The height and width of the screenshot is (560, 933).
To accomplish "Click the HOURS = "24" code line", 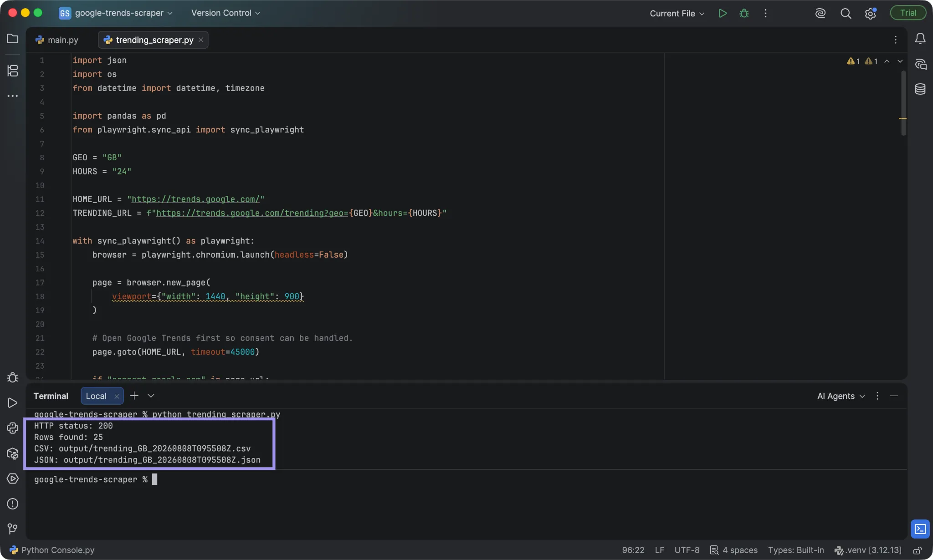I will click(x=102, y=172).
